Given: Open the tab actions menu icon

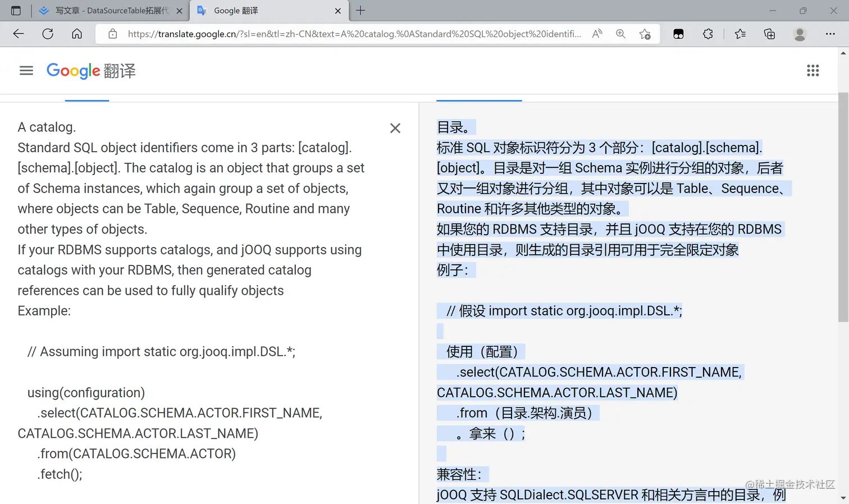Looking at the screenshot, I should (16, 11).
